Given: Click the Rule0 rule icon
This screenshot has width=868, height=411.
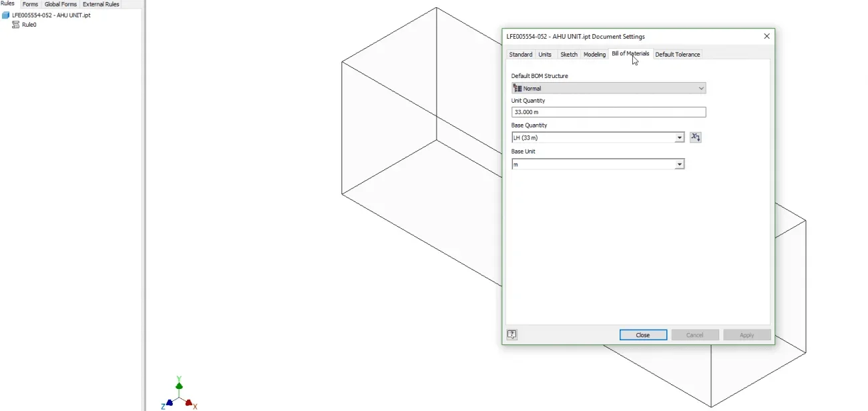Looking at the screenshot, I should (16, 25).
